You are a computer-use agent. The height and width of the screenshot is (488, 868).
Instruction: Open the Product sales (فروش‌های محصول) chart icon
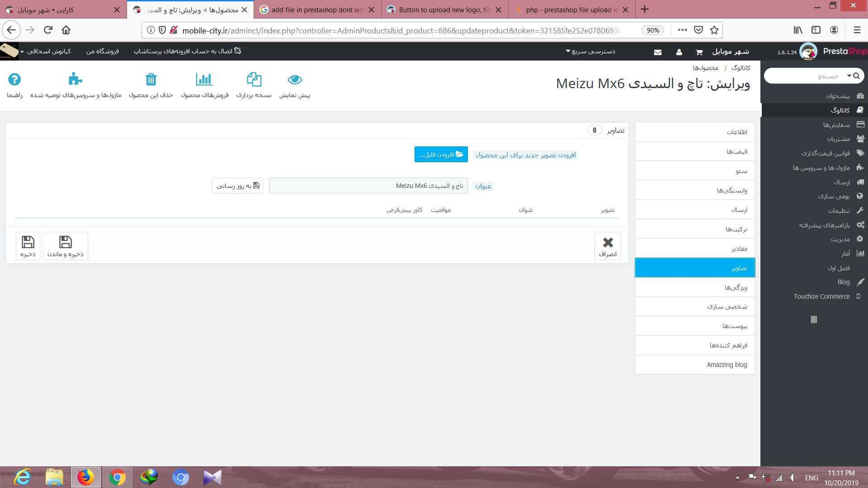(204, 80)
